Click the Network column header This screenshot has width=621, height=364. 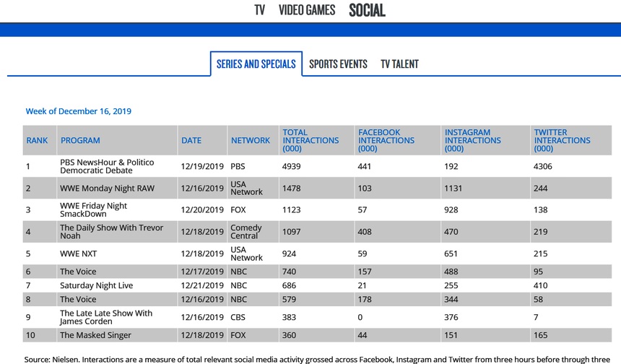point(250,140)
